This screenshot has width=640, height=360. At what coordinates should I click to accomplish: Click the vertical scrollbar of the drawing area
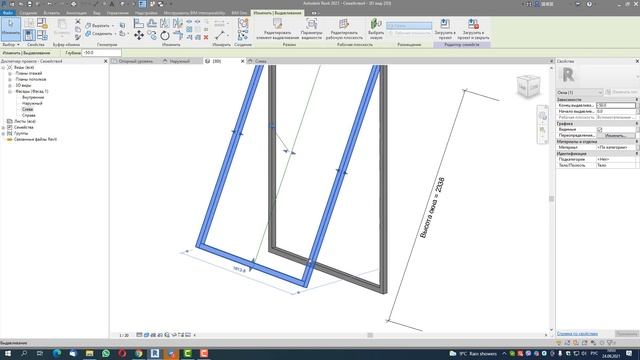tap(551, 198)
